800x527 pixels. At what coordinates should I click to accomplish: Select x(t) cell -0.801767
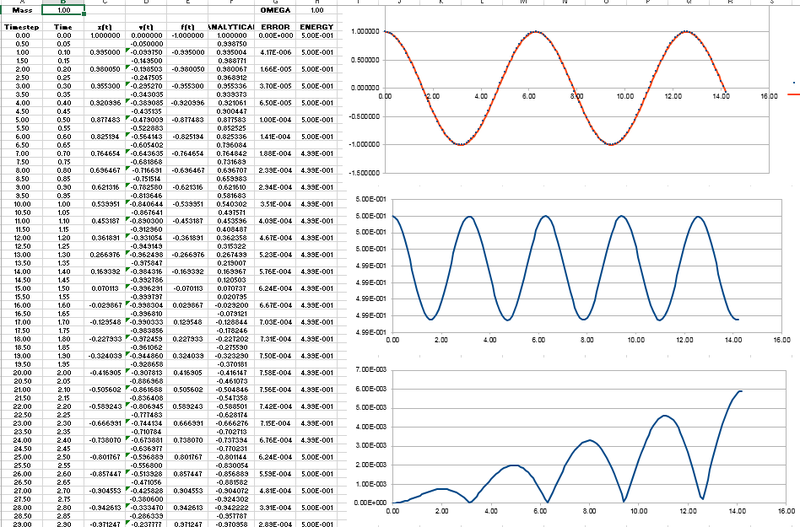click(105, 457)
